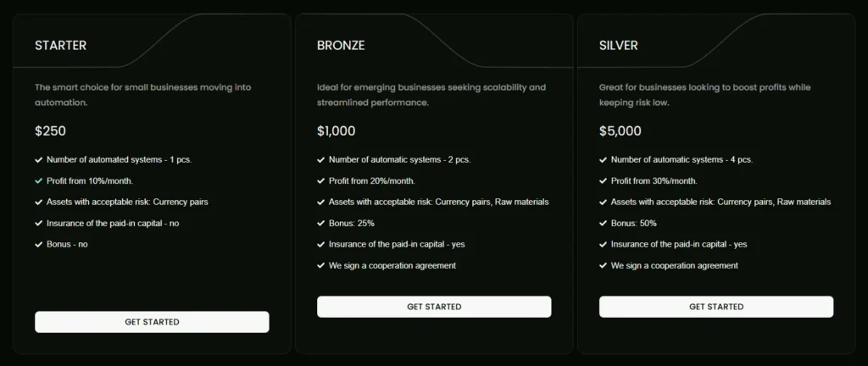Click checkmark beside Starter 'Profit from 10%/month'
The width and height of the screenshot is (868, 366).
coord(39,180)
